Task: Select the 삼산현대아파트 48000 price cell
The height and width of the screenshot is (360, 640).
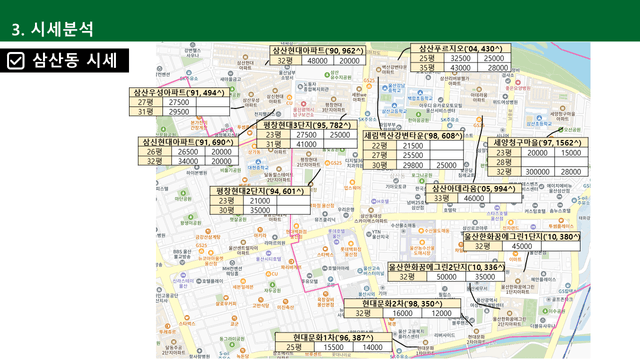Action: pos(317,61)
